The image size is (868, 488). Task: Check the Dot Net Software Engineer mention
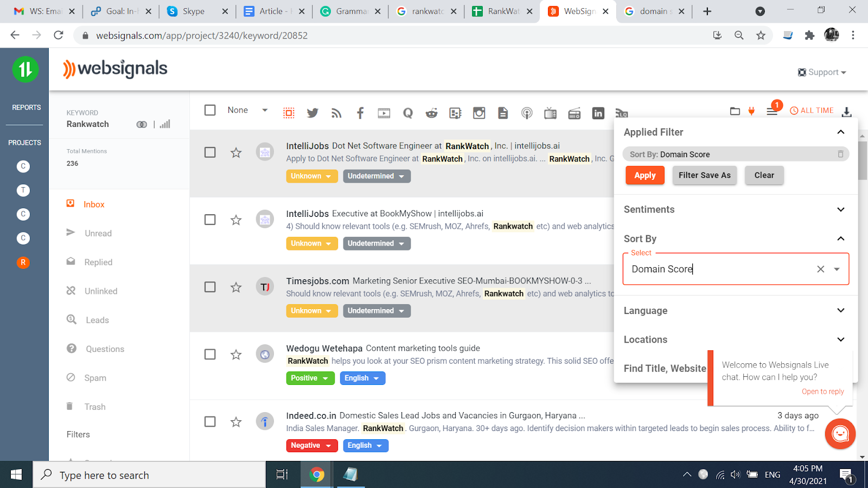coord(210,152)
